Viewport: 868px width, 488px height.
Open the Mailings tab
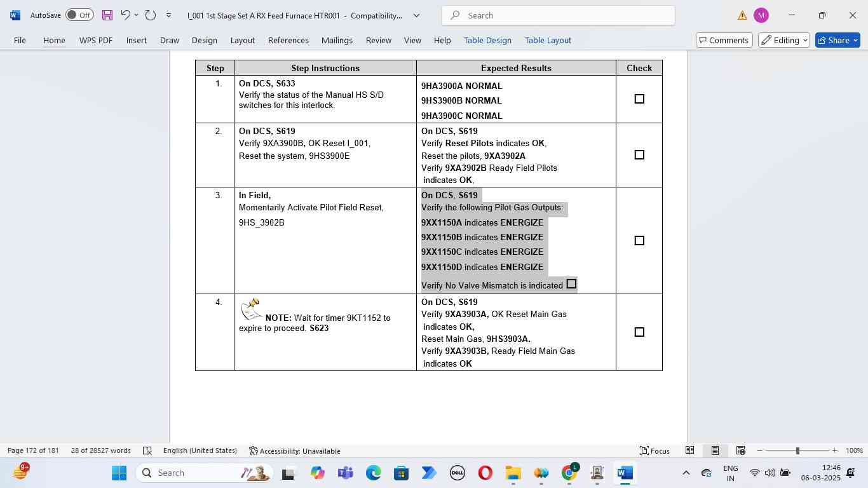[337, 40]
